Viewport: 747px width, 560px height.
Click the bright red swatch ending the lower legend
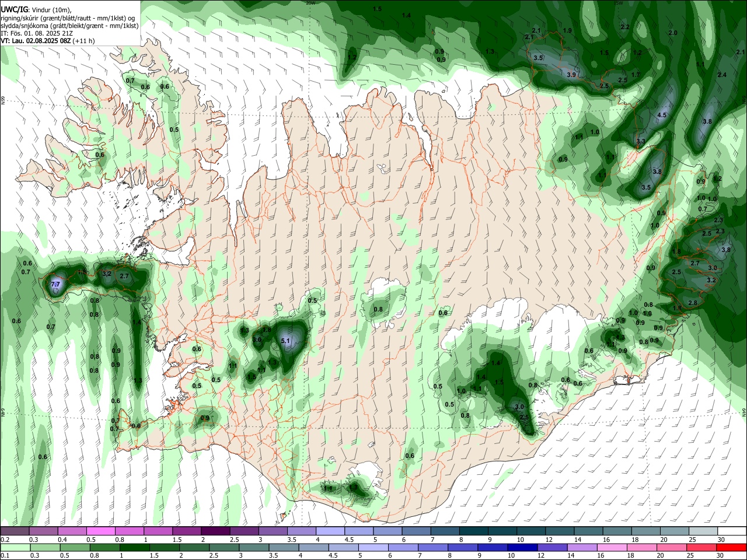(x=731, y=547)
